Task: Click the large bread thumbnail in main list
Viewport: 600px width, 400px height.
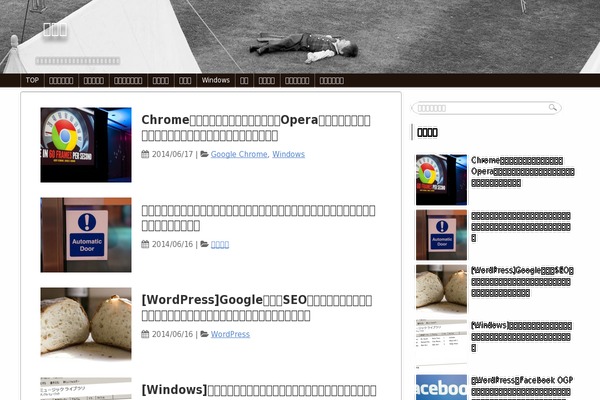Action: 86,324
